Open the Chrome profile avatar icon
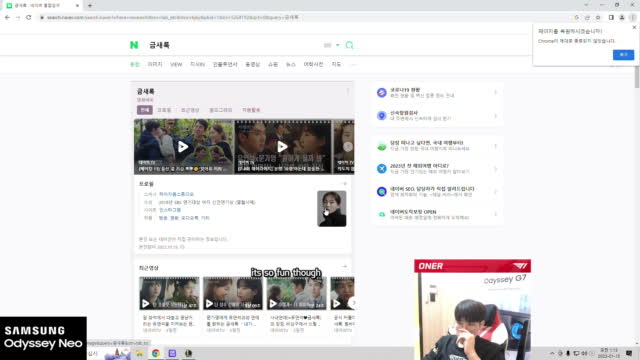Image resolution: width=640 pixels, height=360 pixels. tap(622, 18)
